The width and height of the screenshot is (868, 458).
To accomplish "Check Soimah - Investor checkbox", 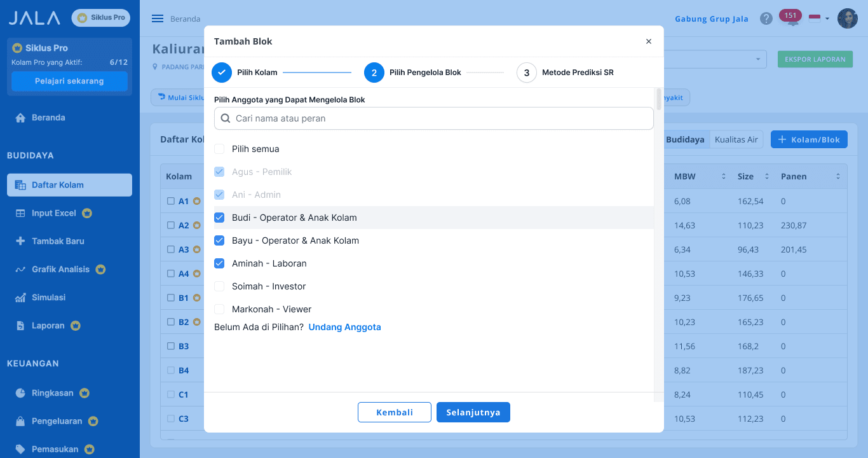I will click(219, 286).
